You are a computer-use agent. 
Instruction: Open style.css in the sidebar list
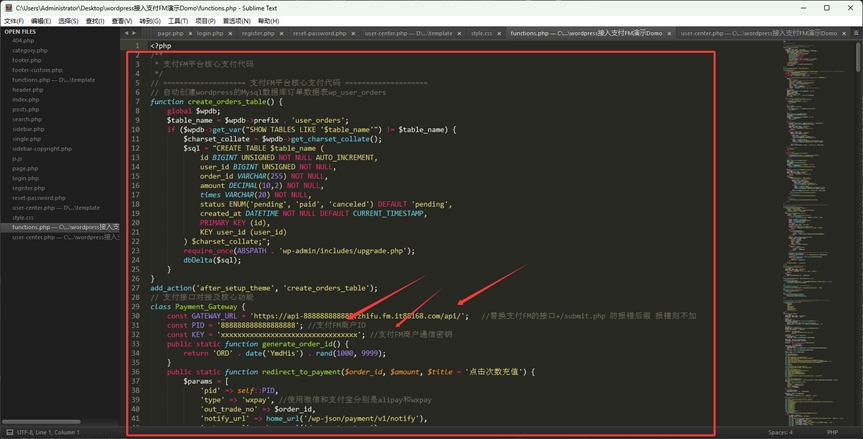click(23, 218)
